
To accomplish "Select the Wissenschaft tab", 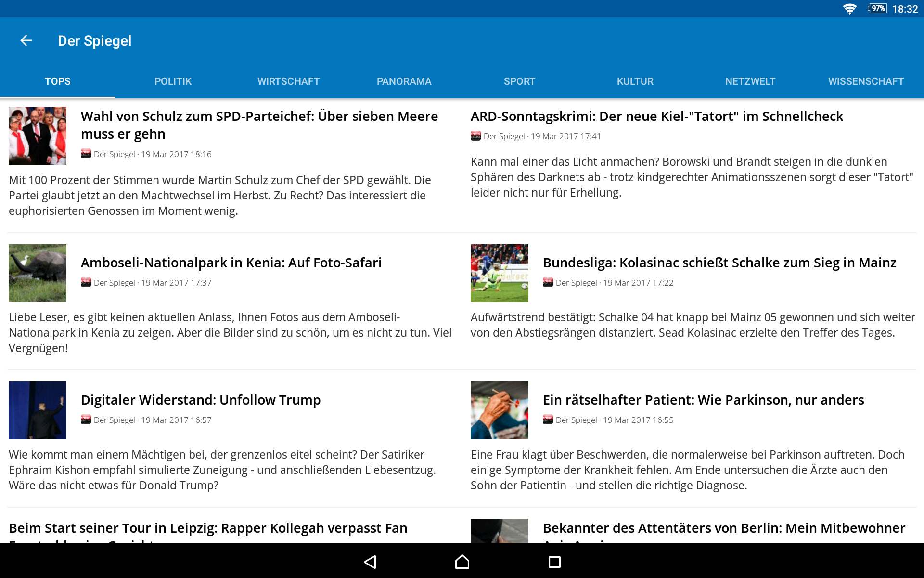I will pyautogui.click(x=865, y=81).
